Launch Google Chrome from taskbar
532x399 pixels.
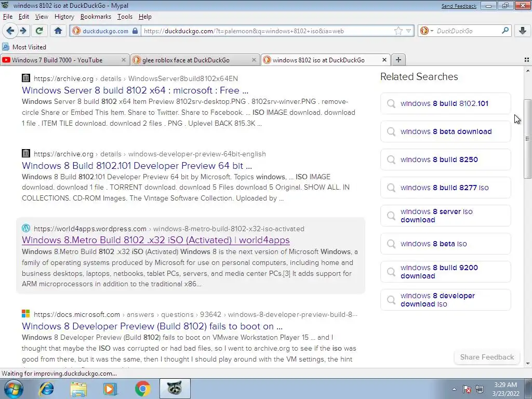[142, 389]
